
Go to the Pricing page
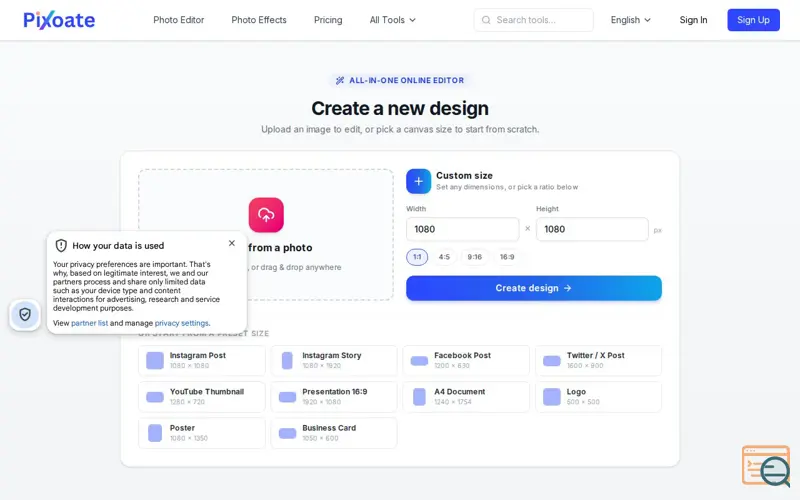[x=328, y=20]
